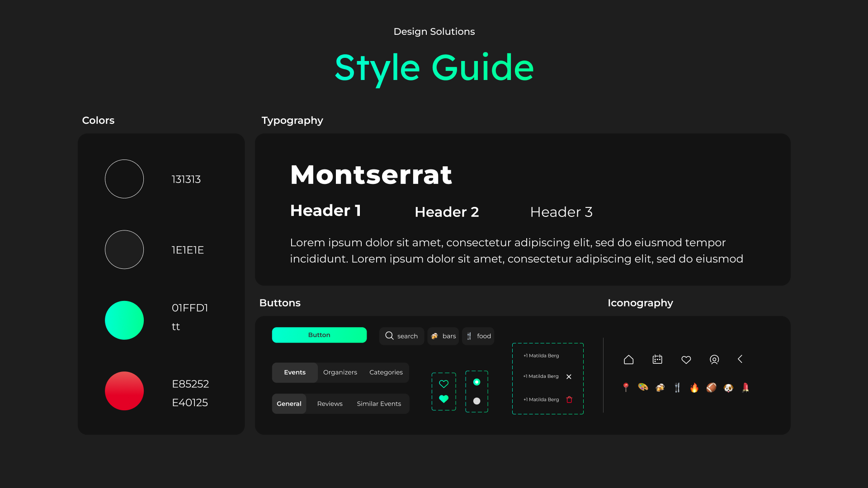Select the football emoji icon
Screen dimensions: 868x488
(712, 387)
